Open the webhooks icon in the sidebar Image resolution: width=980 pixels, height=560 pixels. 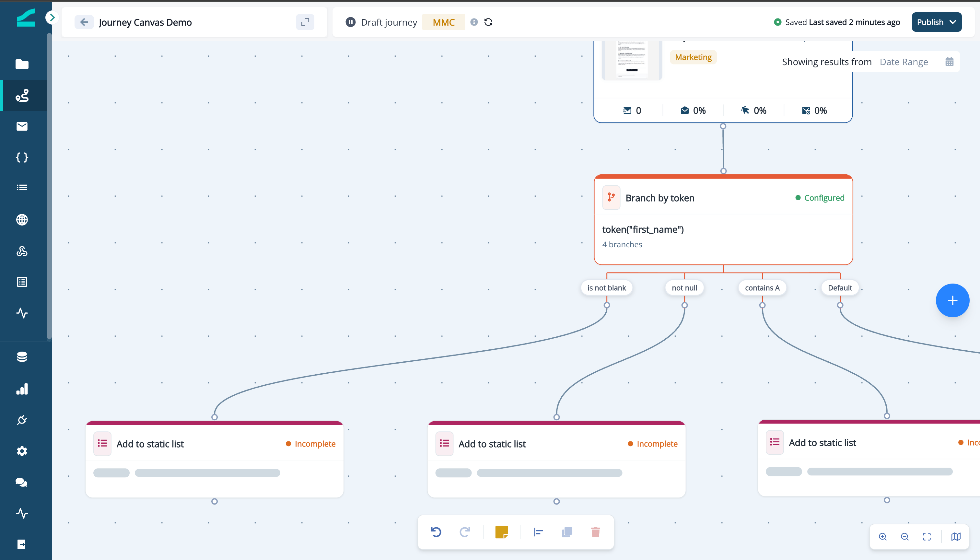pyautogui.click(x=22, y=251)
